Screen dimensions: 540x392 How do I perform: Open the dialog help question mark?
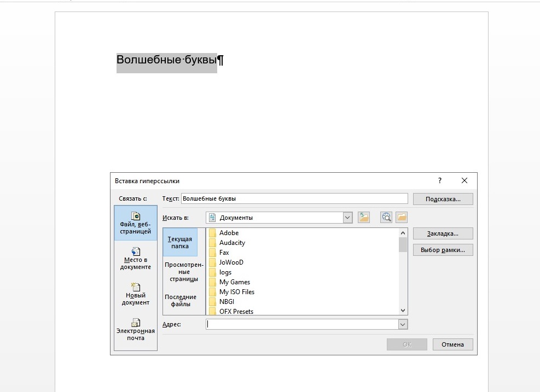(440, 180)
